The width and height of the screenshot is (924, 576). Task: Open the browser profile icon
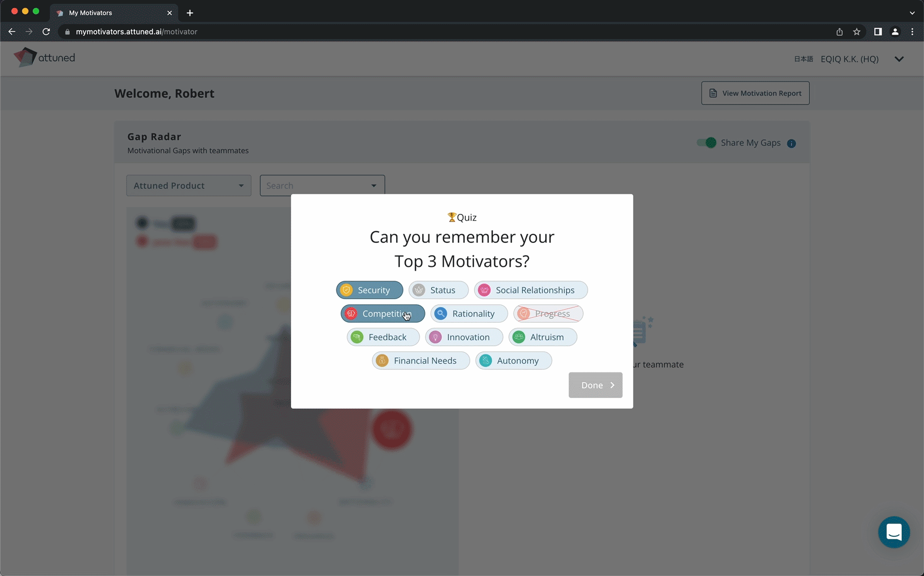pos(895,32)
